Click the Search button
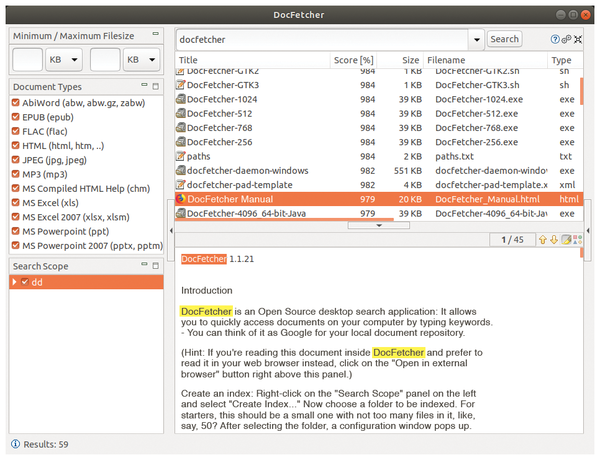 click(504, 39)
